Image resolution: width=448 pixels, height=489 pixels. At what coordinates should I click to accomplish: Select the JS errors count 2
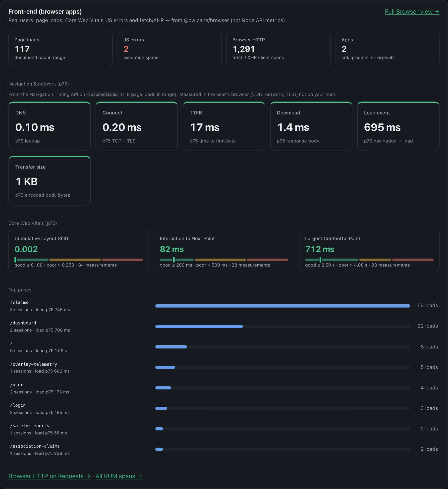click(126, 49)
